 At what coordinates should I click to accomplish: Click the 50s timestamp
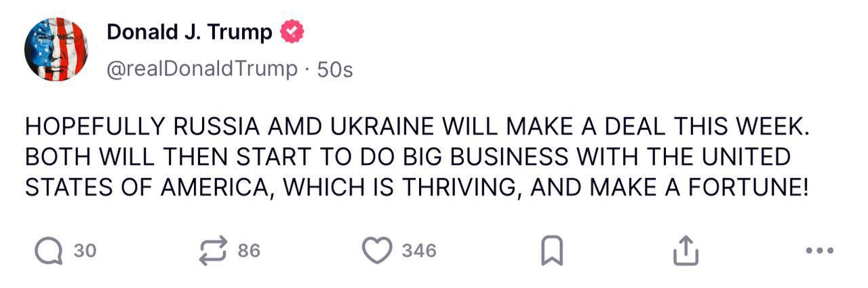[336, 69]
